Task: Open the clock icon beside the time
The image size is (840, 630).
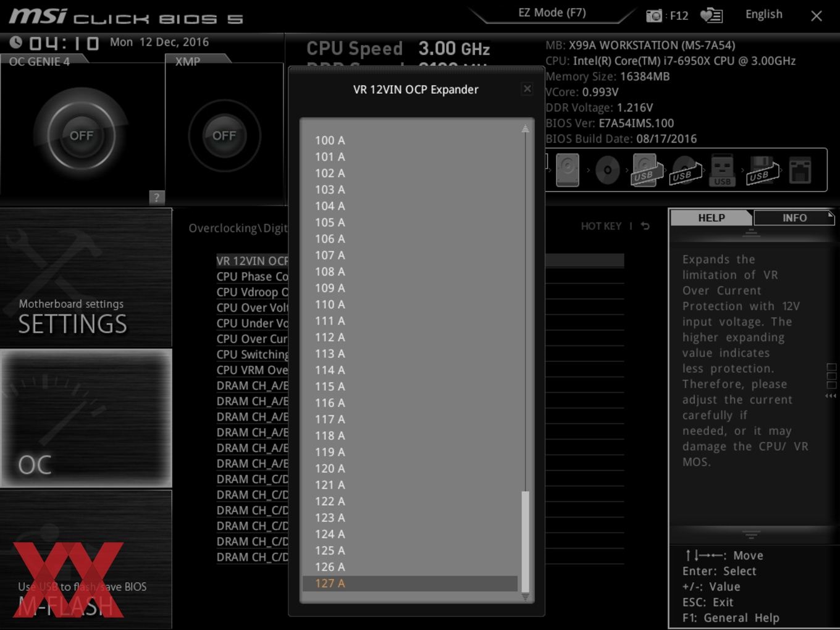Action: tap(16, 42)
